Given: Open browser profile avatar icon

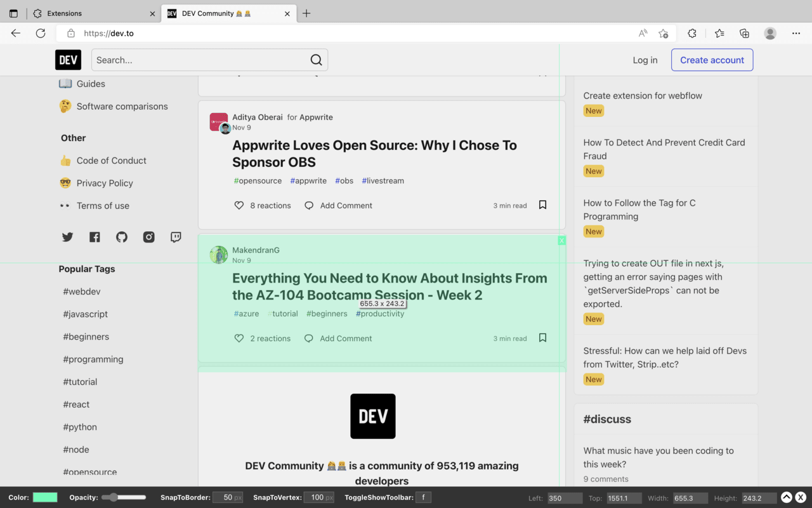Looking at the screenshot, I should tap(770, 33).
